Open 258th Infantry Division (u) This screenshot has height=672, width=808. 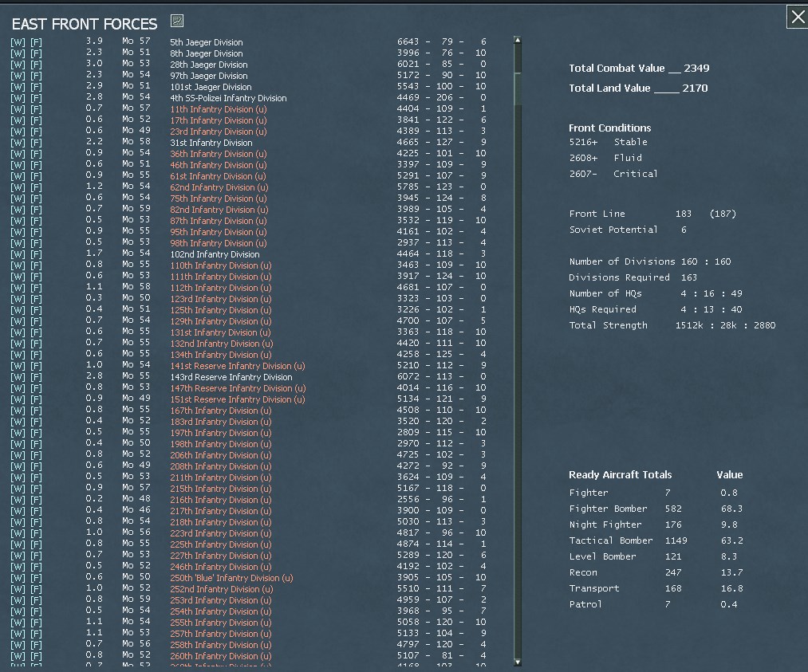pyautogui.click(x=221, y=645)
